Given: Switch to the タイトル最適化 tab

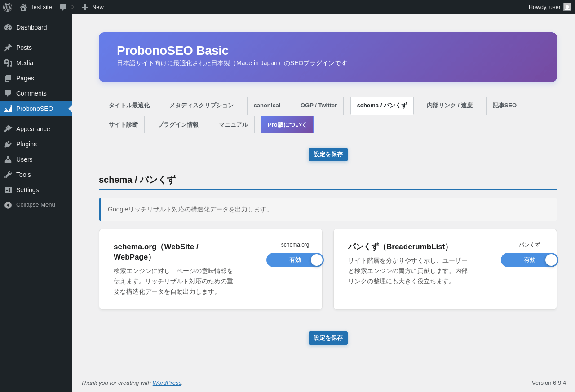Looking at the screenshot, I should [x=129, y=106].
